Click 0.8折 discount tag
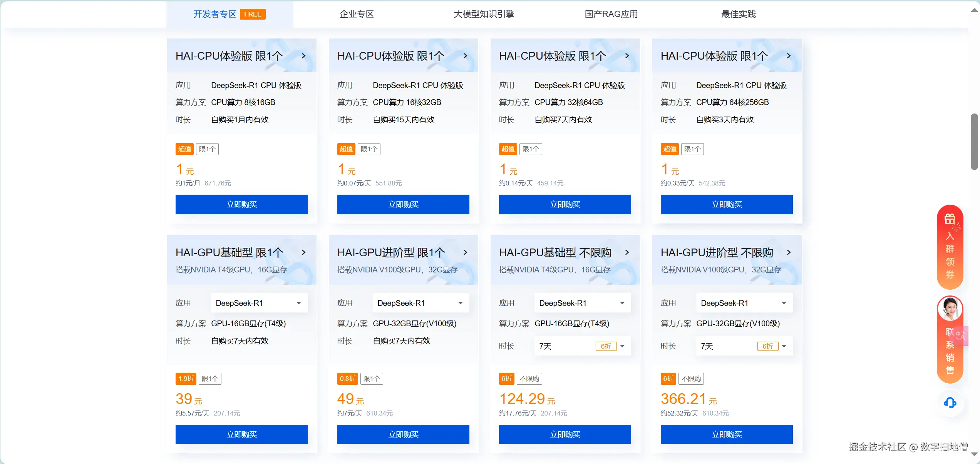 (348, 379)
